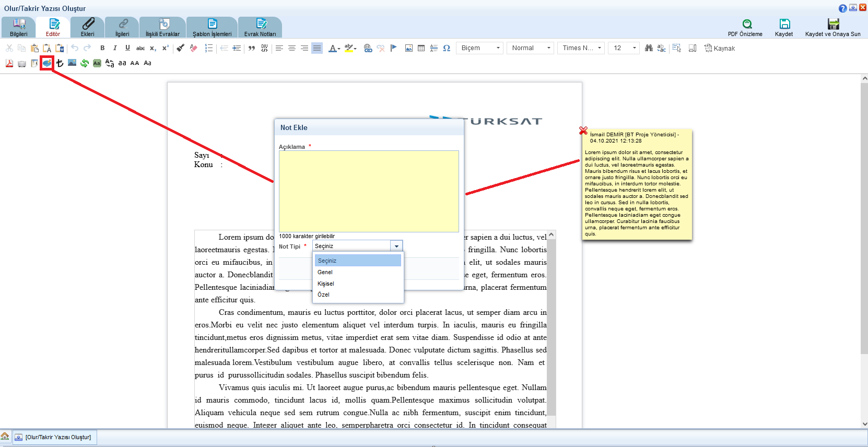This screenshot has width=868, height=447.
Task: Open the font size 12 dropdown
Action: tap(625, 48)
